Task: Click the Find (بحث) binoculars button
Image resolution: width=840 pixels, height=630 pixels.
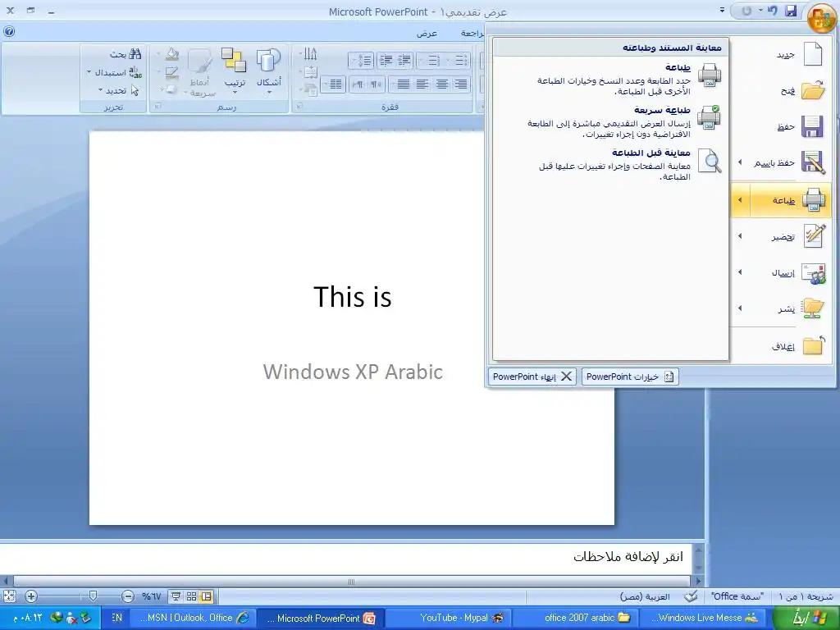Action: click(126, 53)
